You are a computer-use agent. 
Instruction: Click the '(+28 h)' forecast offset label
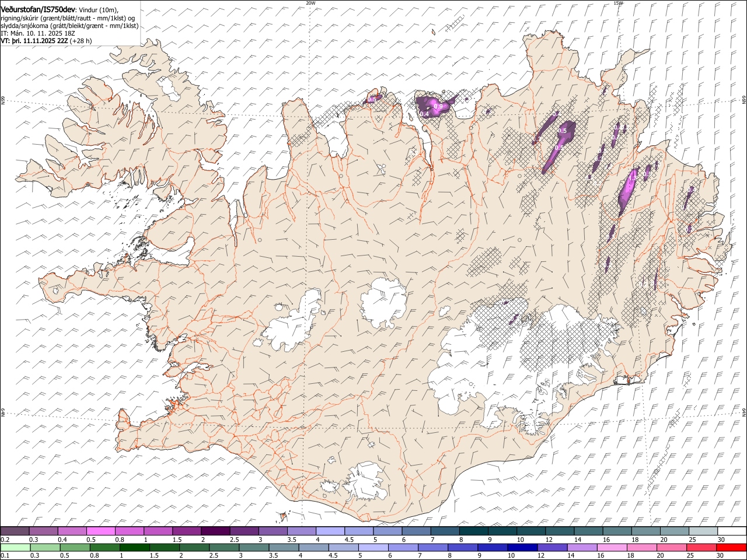click(x=81, y=41)
